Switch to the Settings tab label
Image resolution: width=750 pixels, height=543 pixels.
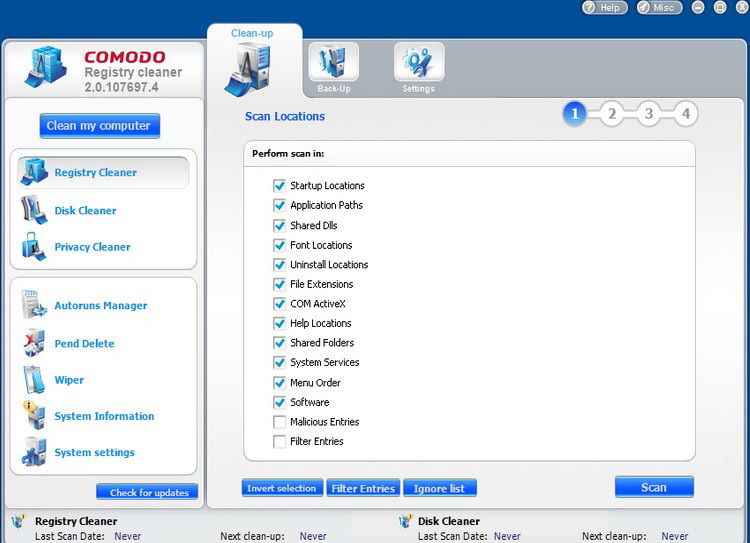419,89
